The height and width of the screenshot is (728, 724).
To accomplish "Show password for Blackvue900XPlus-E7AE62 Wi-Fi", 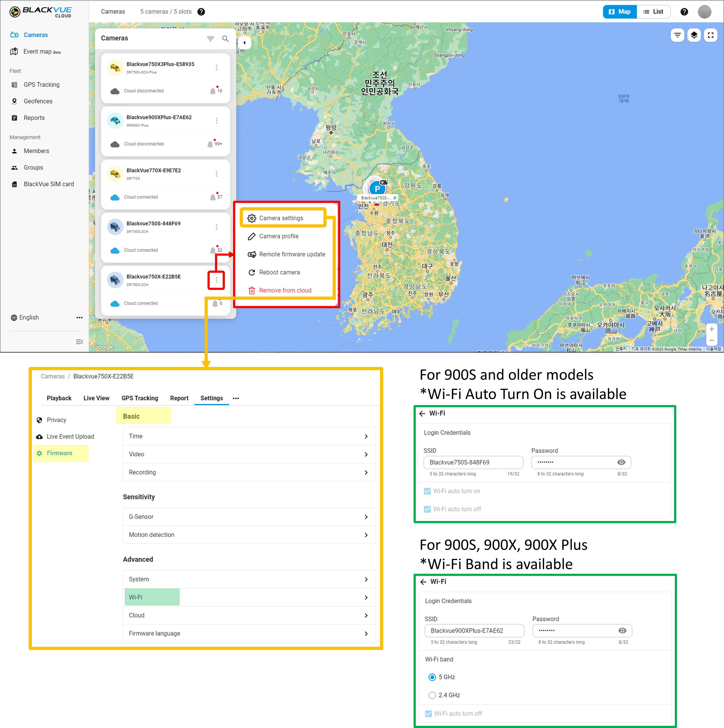I will pyautogui.click(x=623, y=631).
